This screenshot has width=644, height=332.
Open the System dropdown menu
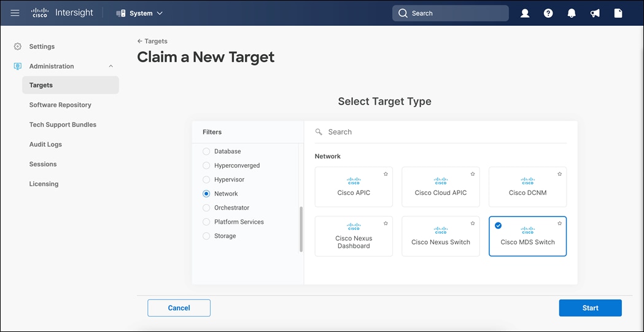[139, 13]
